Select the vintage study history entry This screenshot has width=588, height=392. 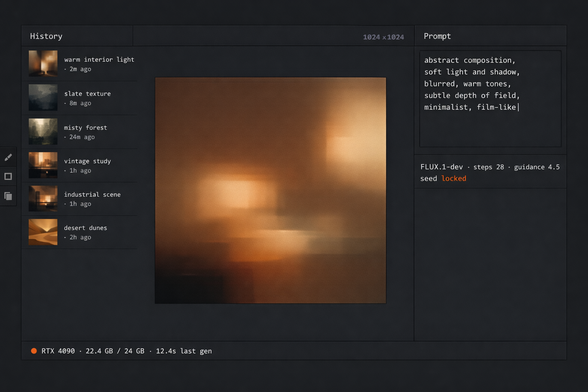[87, 165]
